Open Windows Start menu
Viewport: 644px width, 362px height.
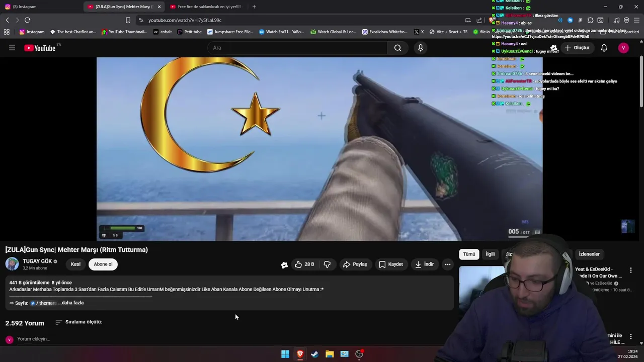click(285, 354)
